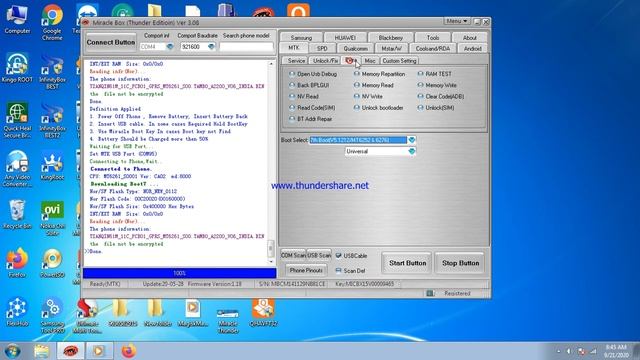640x360 pixels.
Task: Open the Recycle Bin
Action: coord(17,214)
